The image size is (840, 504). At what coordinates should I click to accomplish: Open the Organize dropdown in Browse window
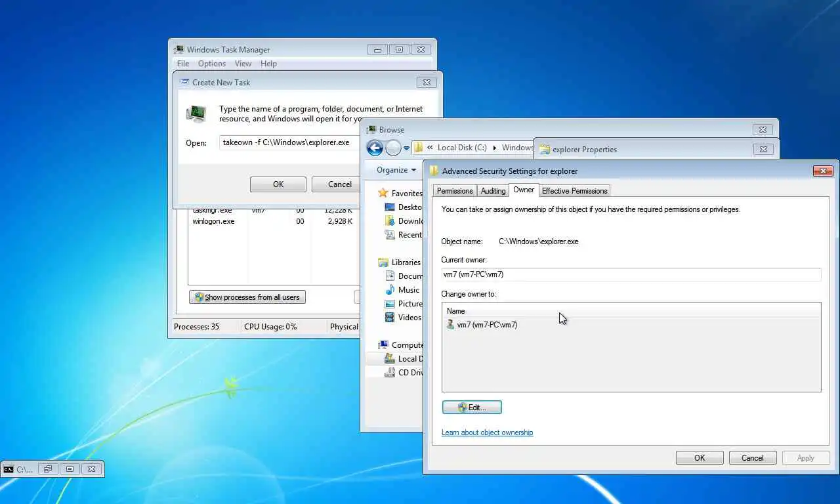(396, 170)
